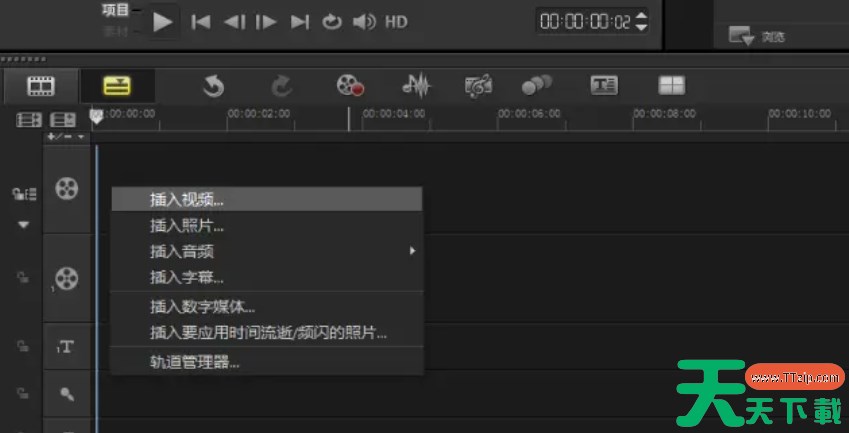The image size is (849, 433).
Task: Choose 插入照片... from context menu
Action: click(266, 226)
